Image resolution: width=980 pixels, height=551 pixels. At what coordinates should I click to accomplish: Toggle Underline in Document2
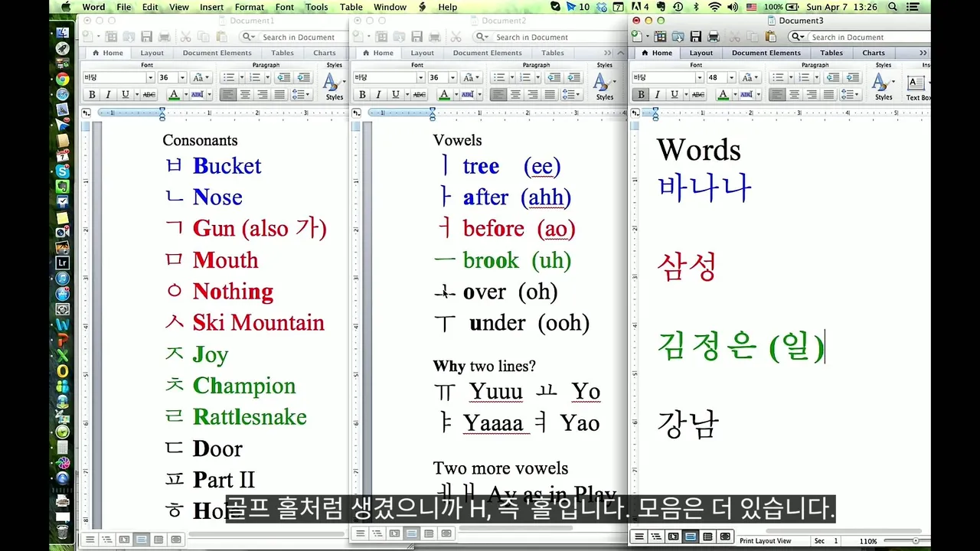click(x=395, y=94)
